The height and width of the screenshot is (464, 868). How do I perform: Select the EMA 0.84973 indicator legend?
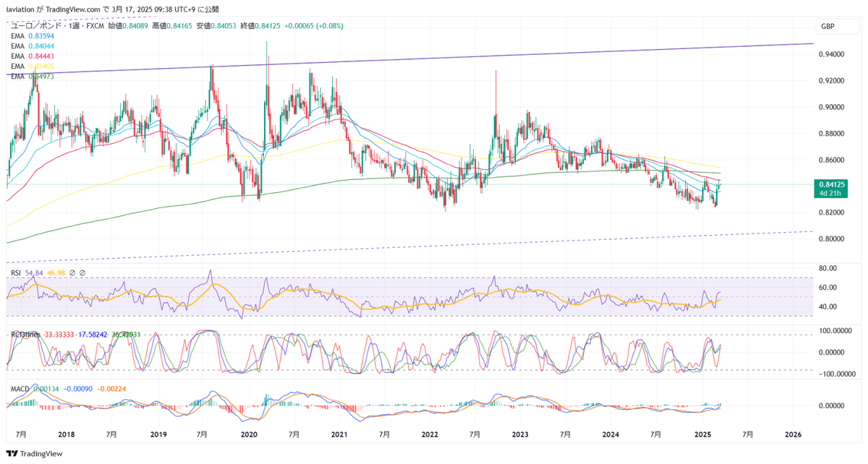coord(32,76)
